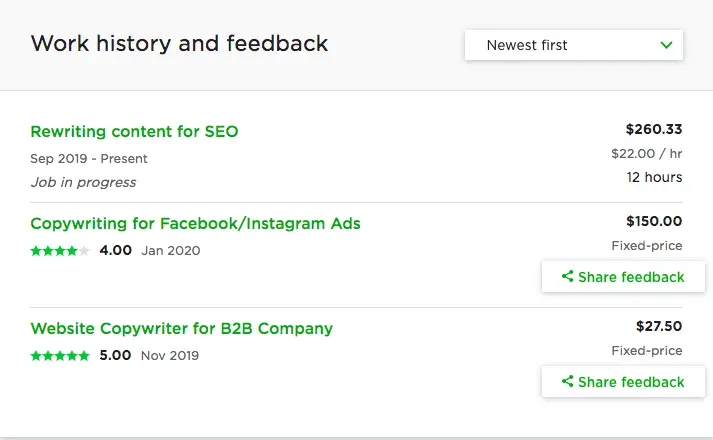
Task: Click the 5.00 star rating icons
Action: point(60,355)
